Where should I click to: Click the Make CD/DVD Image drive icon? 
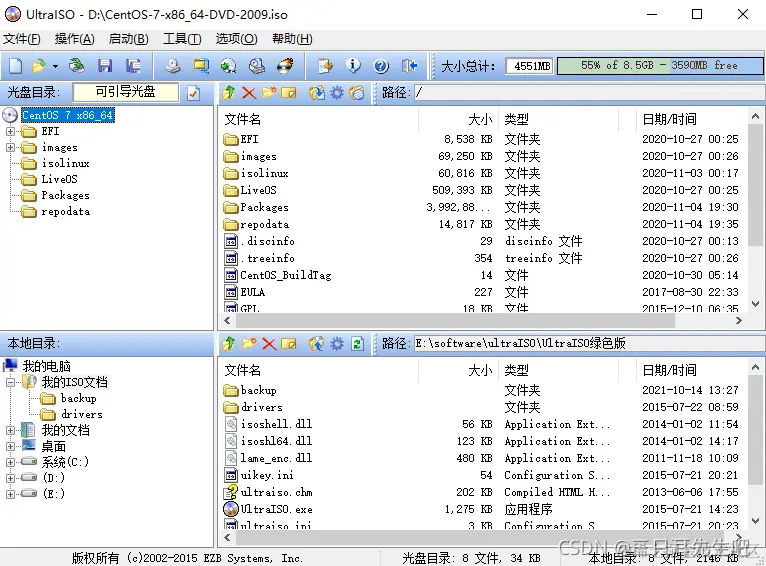point(172,66)
